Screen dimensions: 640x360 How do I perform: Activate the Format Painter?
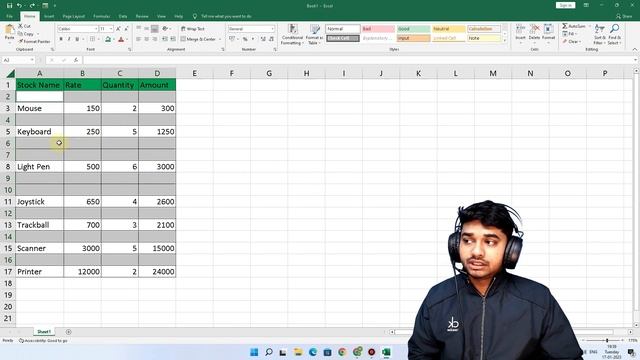(x=34, y=41)
